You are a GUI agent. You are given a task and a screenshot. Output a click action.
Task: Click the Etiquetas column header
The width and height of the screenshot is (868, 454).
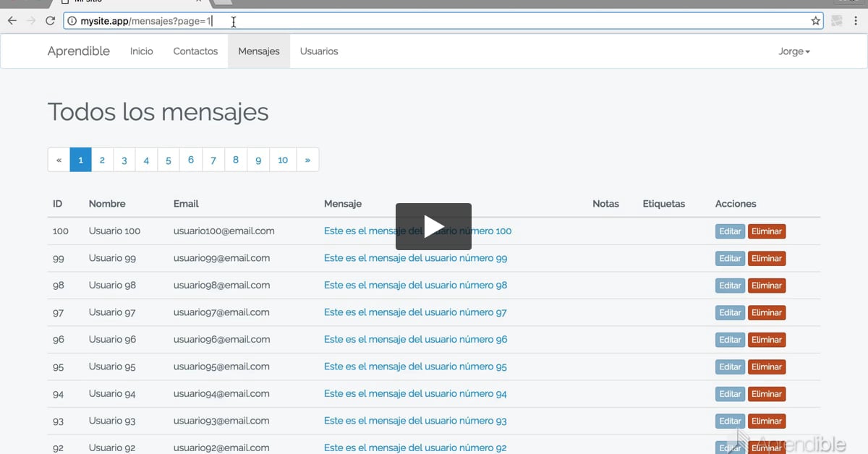664,204
